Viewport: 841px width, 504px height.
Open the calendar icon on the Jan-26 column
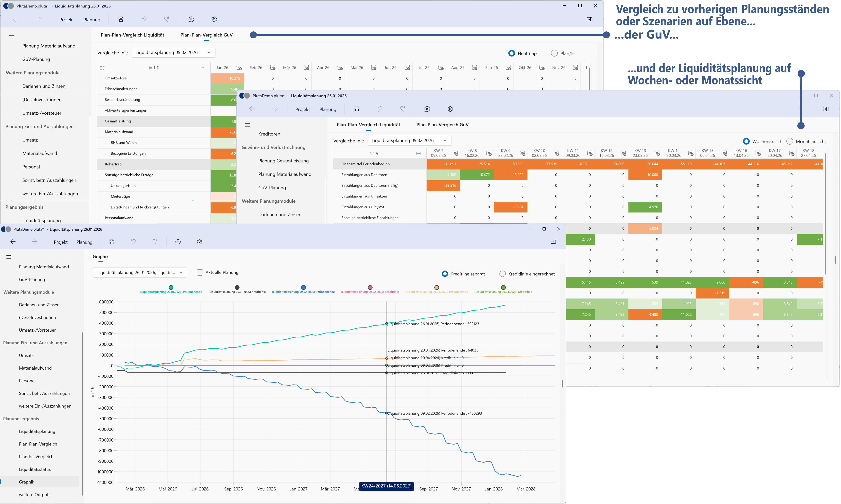[239, 68]
